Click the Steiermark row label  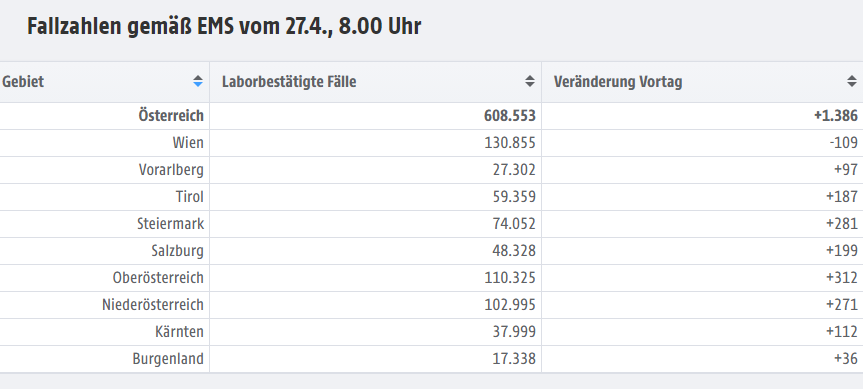click(x=171, y=224)
